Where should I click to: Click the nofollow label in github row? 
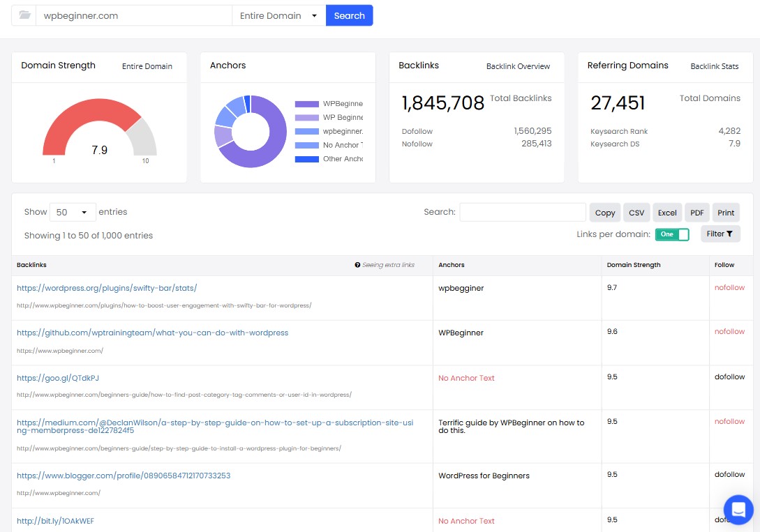pos(729,332)
